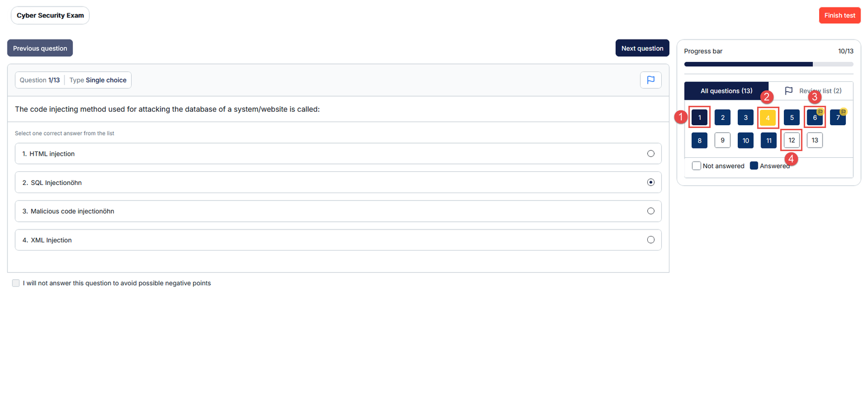Screen dimensions: 868x397
Task: Click the 'XML Injection' answer text
Action: click(51, 240)
